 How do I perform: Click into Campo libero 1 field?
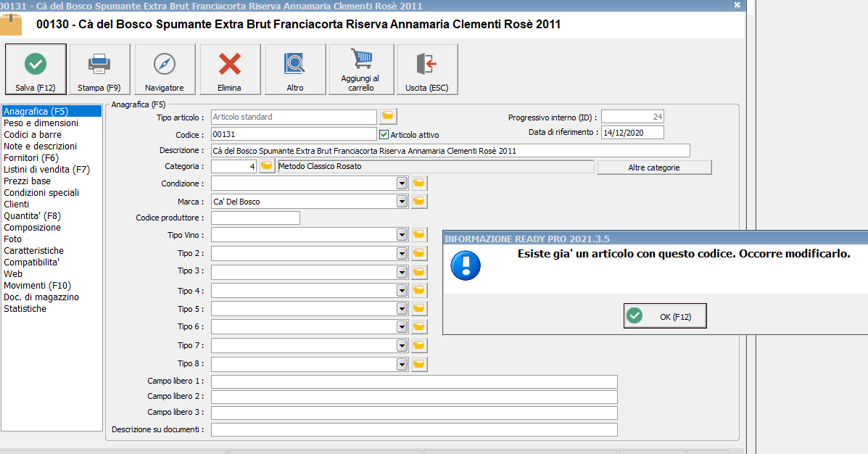coord(414,381)
